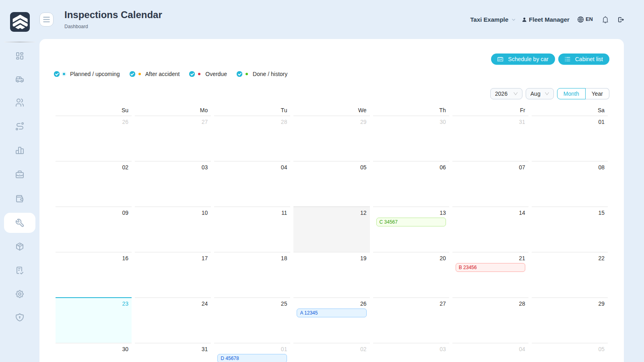
Task: Open the cars icon in sidebar
Action: [x=20, y=79]
